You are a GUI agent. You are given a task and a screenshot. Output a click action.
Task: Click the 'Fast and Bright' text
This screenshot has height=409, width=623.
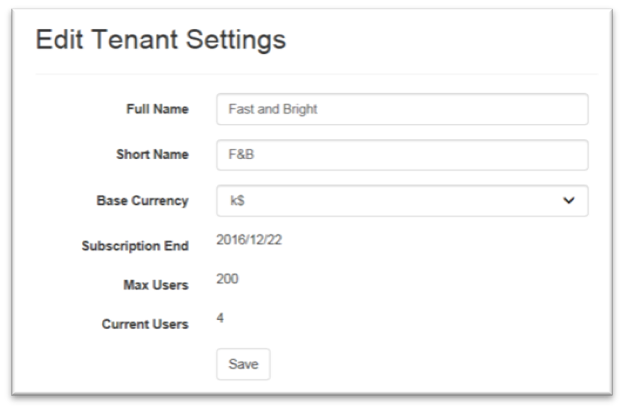273,109
